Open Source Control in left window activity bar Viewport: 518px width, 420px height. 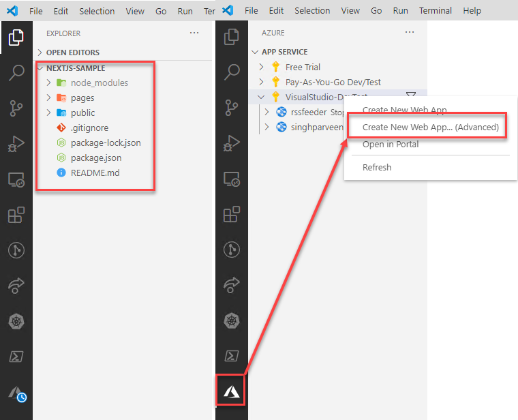click(16, 108)
